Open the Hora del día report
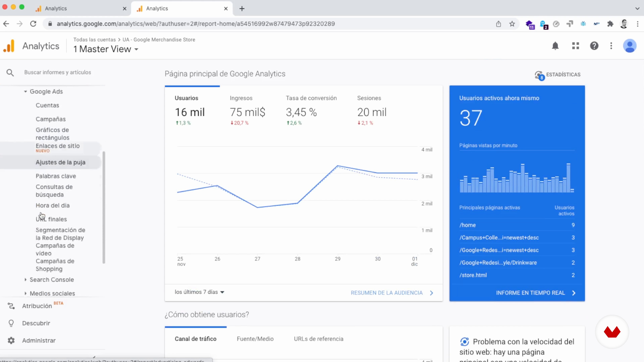 [52, 205]
